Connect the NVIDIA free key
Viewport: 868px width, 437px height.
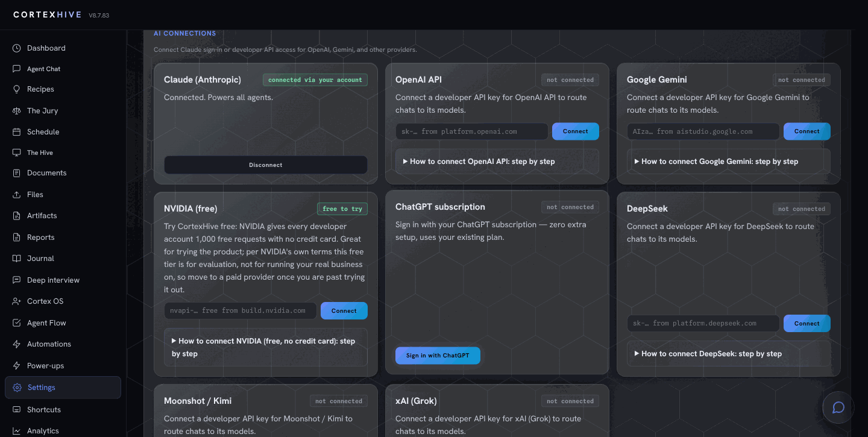click(344, 311)
